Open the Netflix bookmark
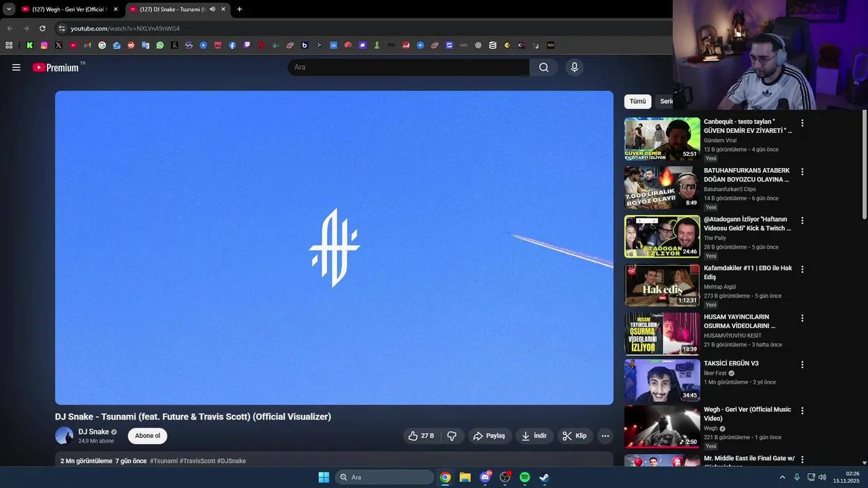 click(261, 45)
